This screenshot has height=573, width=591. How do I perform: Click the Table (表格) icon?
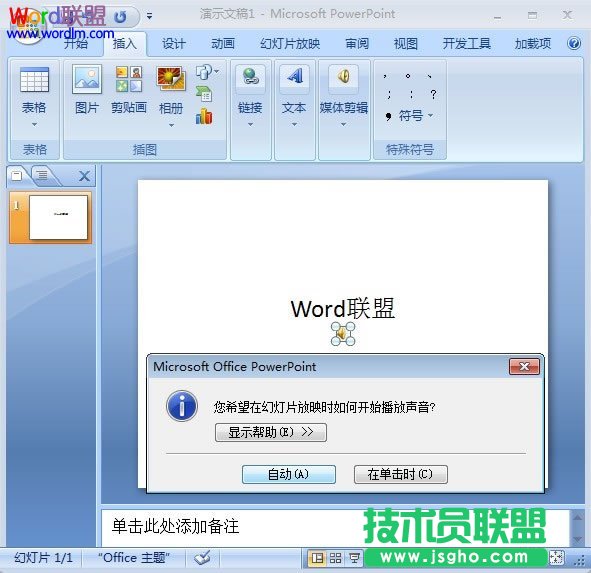34,80
